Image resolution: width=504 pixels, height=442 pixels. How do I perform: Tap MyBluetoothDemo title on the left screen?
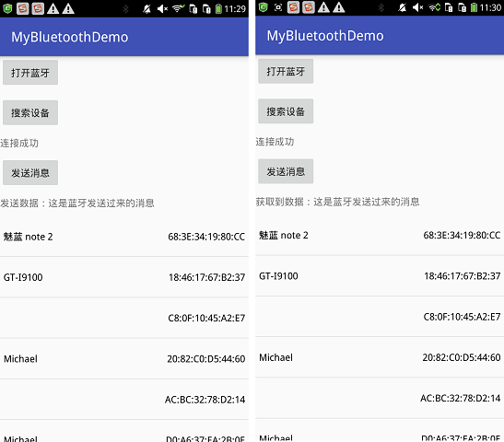[x=70, y=37]
